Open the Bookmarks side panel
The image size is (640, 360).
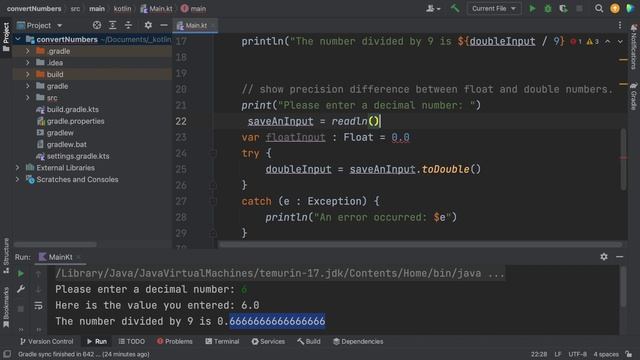tap(6, 307)
